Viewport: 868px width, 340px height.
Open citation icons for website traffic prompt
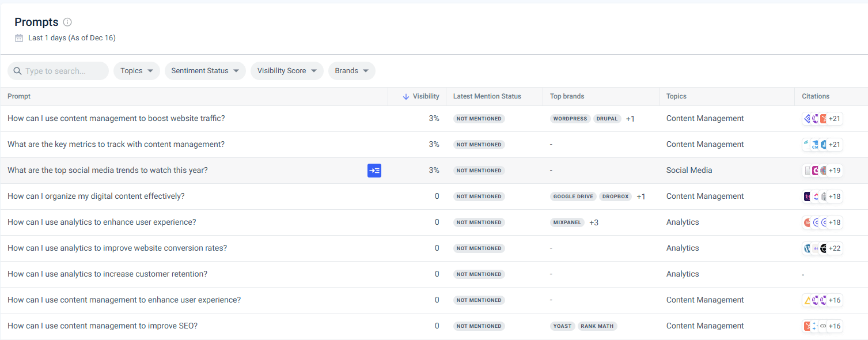pyautogui.click(x=822, y=119)
